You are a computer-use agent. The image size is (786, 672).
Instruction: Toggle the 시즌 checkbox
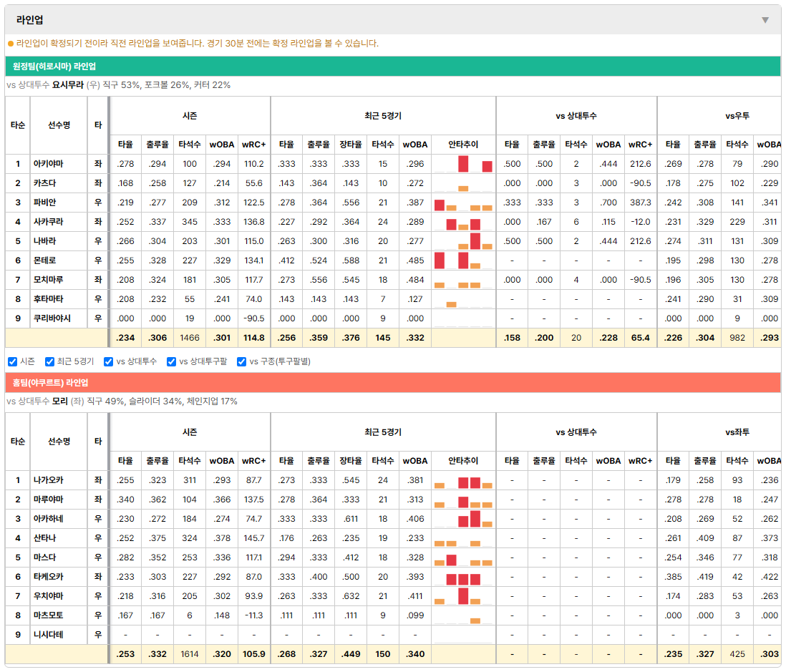pos(13,361)
